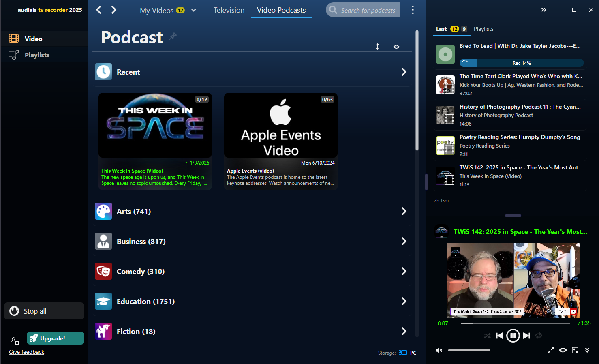Select Poetry Reading Series Humpty Dumpty entry
Viewport: 599px width, 364px height.
510,146
